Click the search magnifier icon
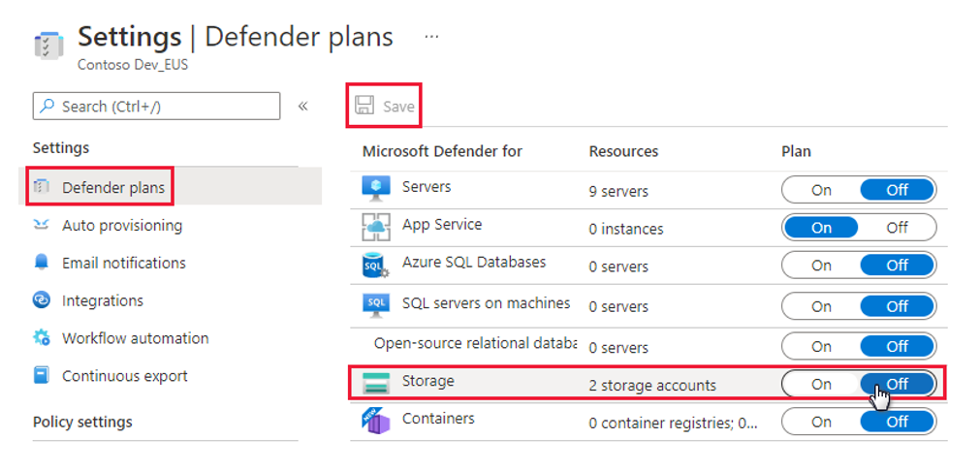This screenshot has width=980, height=471. (x=47, y=107)
